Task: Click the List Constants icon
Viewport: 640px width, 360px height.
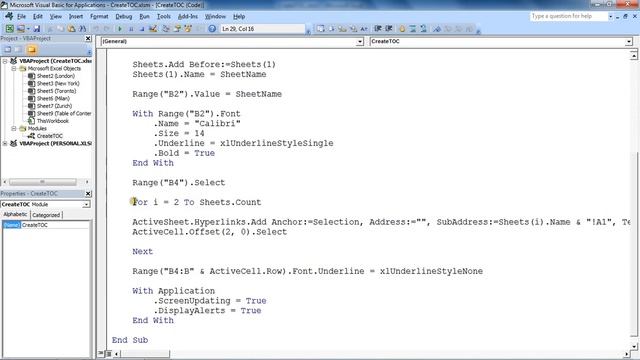Action: pos(331,29)
